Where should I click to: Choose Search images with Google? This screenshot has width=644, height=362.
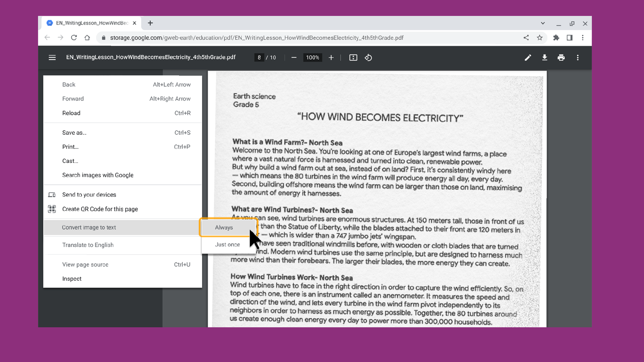click(97, 175)
